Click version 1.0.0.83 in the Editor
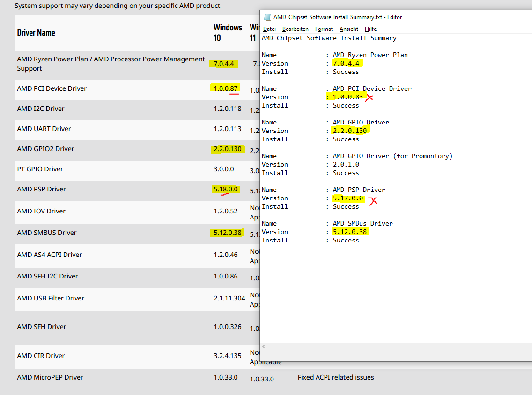 click(348, 97)
